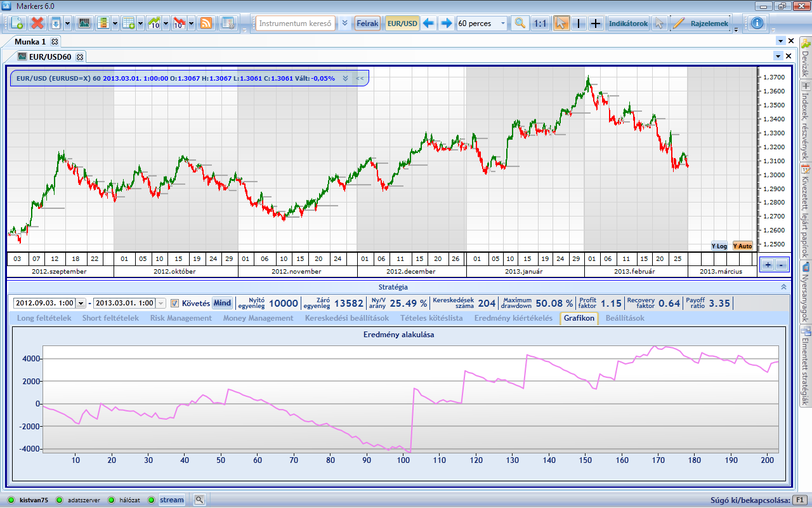Image resolution: width=812 pixels, height=508 pixels.
Task: Open Rajzelemek drawing tools button
Action: (701, 23)
